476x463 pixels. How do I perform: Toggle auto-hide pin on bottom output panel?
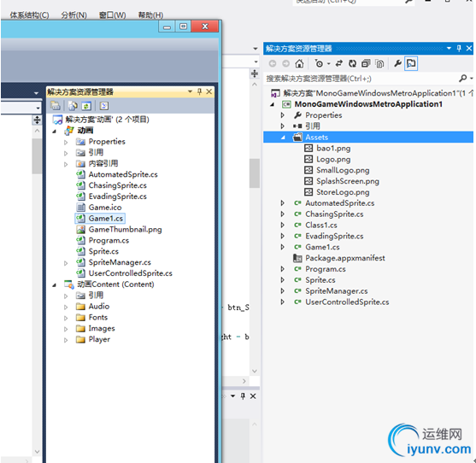point(243,396)
